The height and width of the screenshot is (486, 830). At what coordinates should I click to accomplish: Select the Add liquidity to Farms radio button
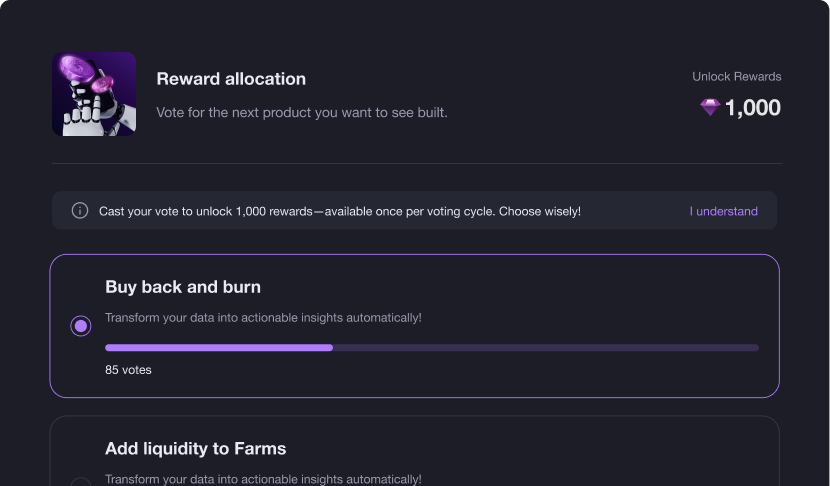tap(80, 482)
